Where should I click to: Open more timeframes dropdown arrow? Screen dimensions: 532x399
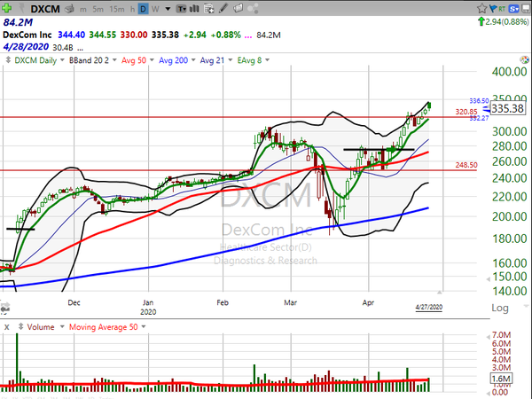point(168,9)
